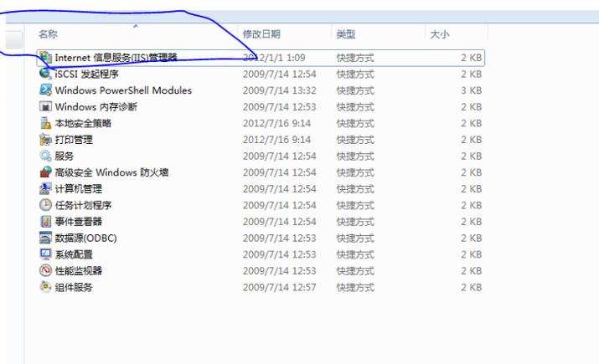599x364 pixels.
Task: Select the 任务计划程序 file name
Action: coord(83,205)
